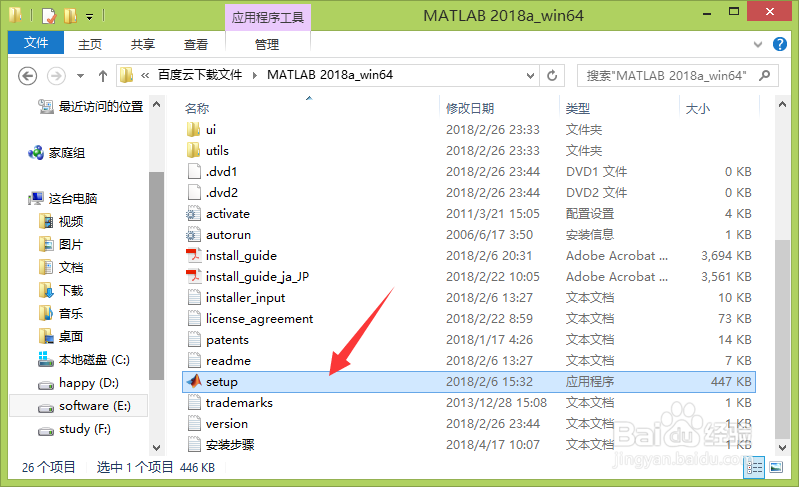This screenshot has height=487, width=799.
Task: Open 本地磁盘 (C:) drive
Action: (84, 360)
